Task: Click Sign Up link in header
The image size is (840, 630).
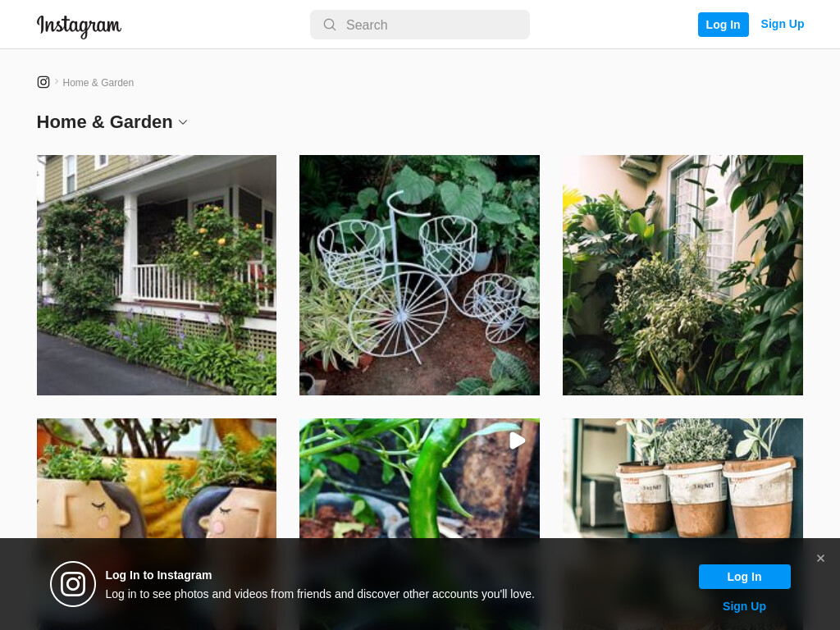Action: [782, 24]
